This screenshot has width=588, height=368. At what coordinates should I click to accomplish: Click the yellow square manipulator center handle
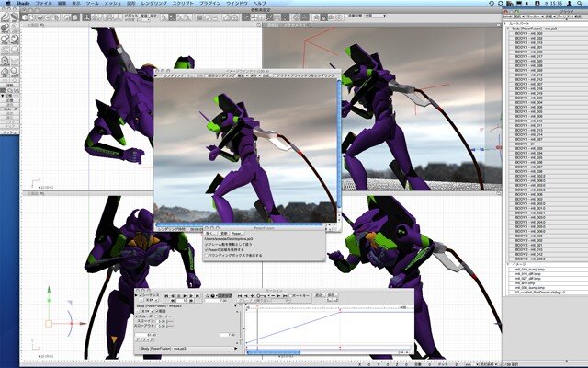49,324
